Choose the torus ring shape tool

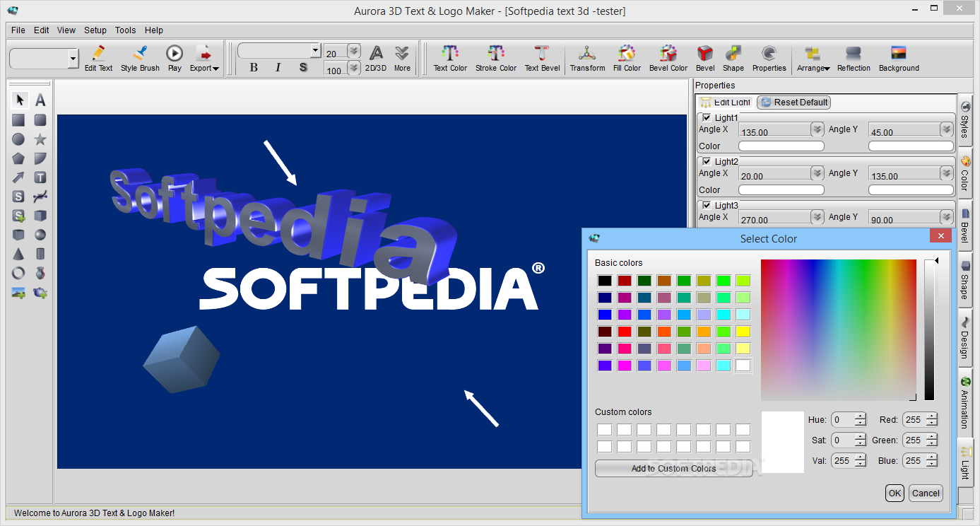(x=19, y=273)
